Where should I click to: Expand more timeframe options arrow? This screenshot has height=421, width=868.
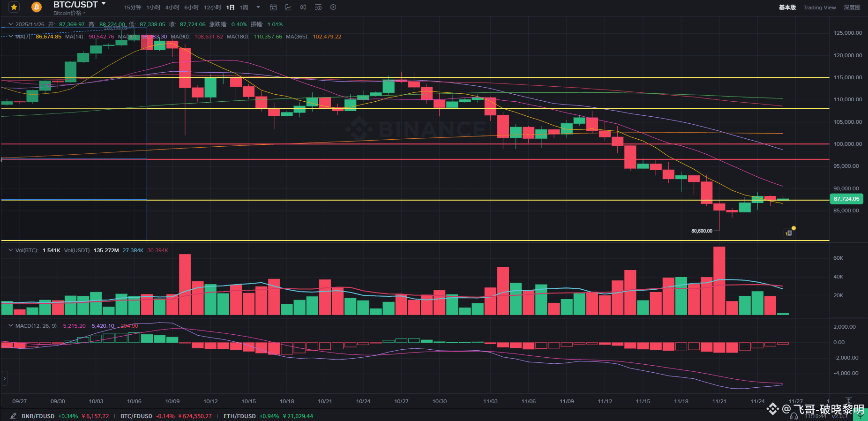pos(258,7)
